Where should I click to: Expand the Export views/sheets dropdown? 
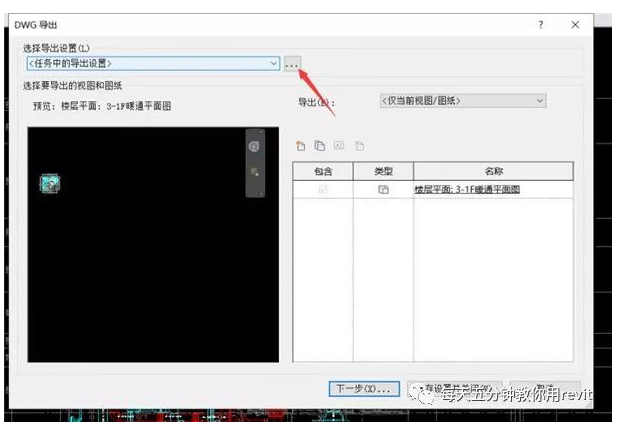click(540, 100)
